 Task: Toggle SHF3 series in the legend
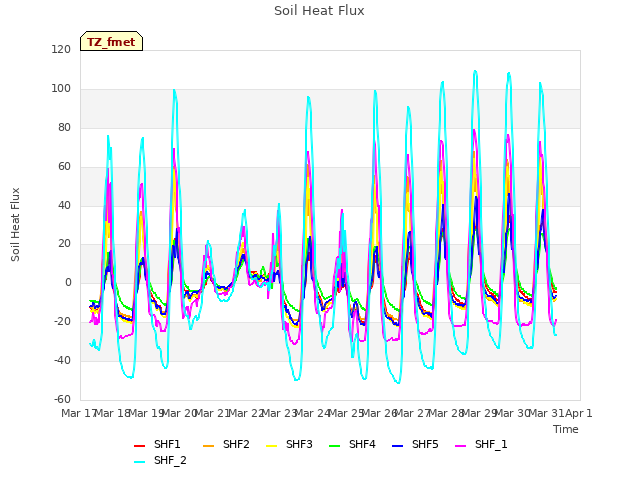click(x=289, y=444)
